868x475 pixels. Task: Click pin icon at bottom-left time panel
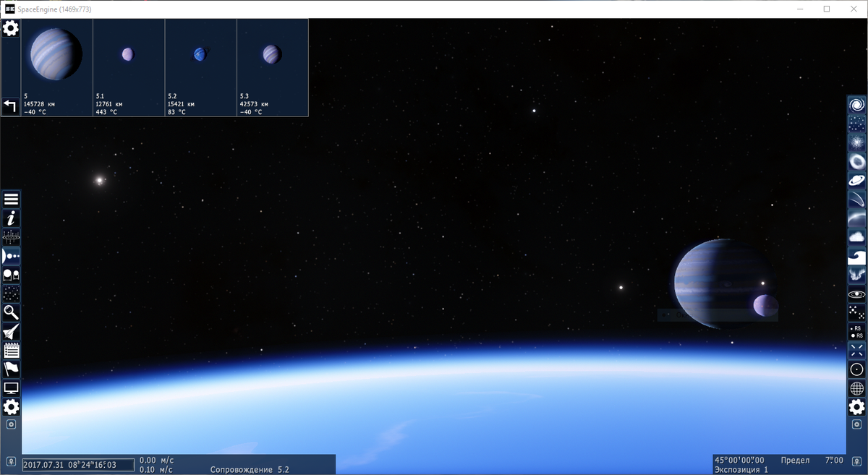11,461
